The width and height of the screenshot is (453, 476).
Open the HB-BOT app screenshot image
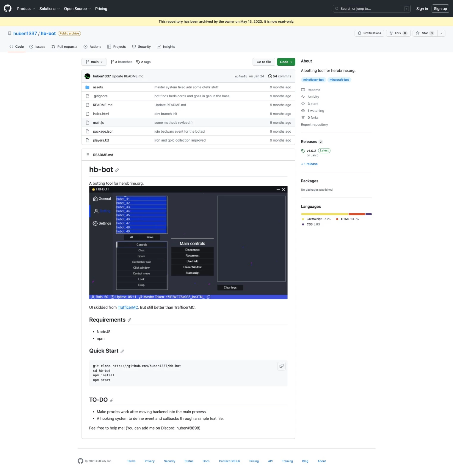[x=188, y=243]
